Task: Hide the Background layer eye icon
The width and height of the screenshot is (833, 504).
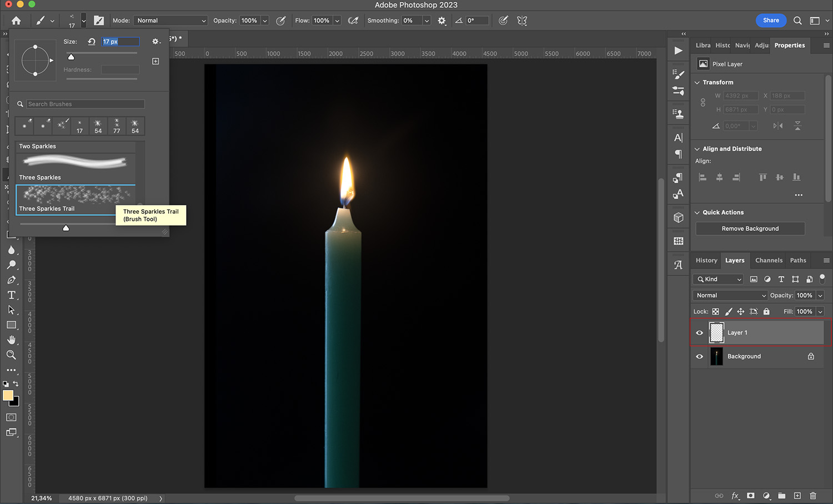Action: click(x=700, y=356)
